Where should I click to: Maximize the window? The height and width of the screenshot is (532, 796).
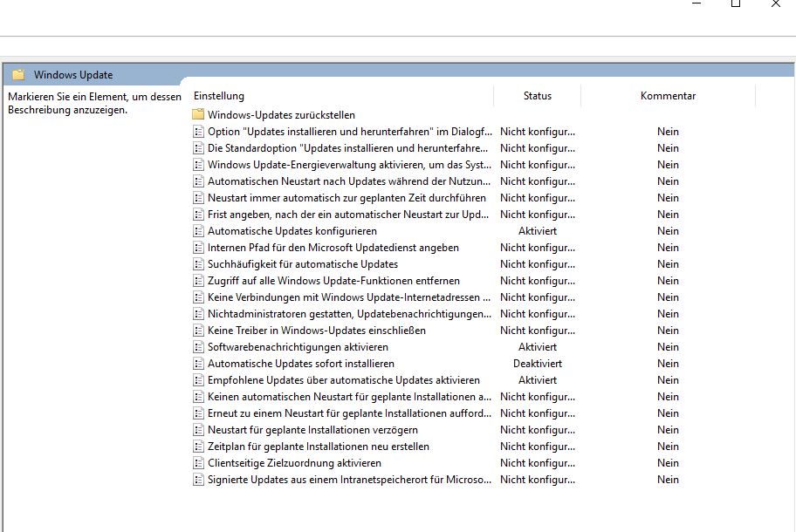point(736,3)
